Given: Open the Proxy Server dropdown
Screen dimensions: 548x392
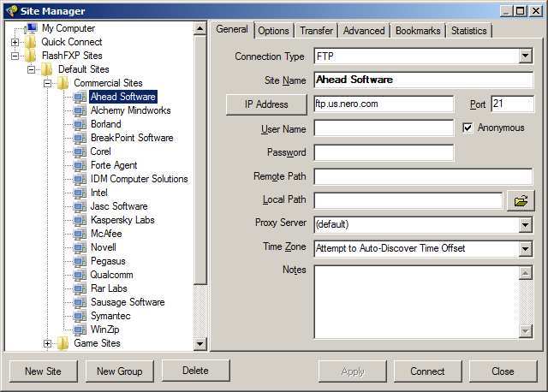Looking at the screenshot, I should pos(526,224).
